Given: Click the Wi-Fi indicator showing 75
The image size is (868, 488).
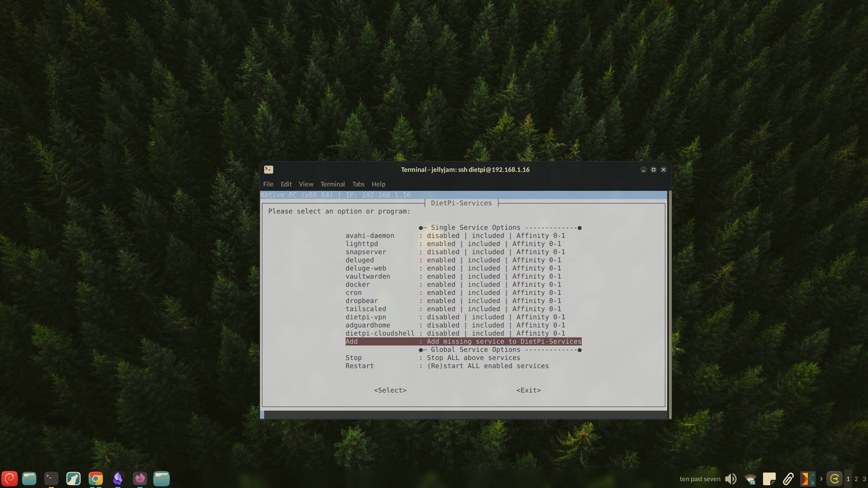Looking at the screenshot, I should click(750, 479).
